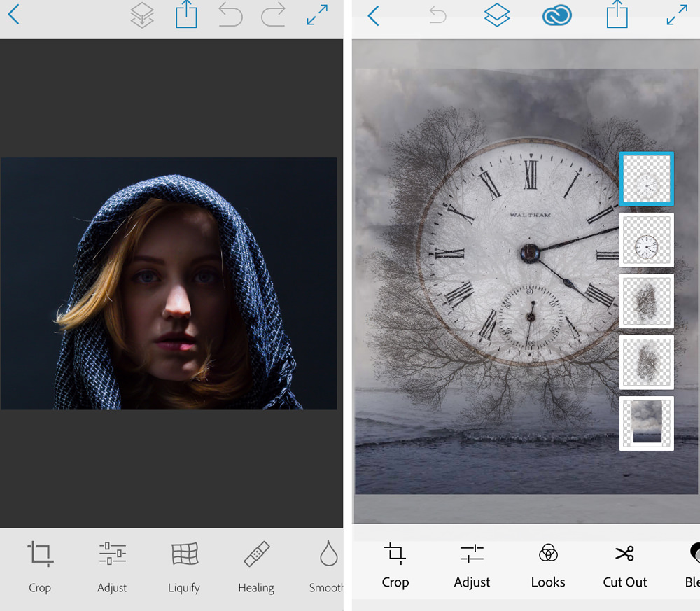Select the Cut Out scissors tool
700x611 pixels.
click(625, 565)
